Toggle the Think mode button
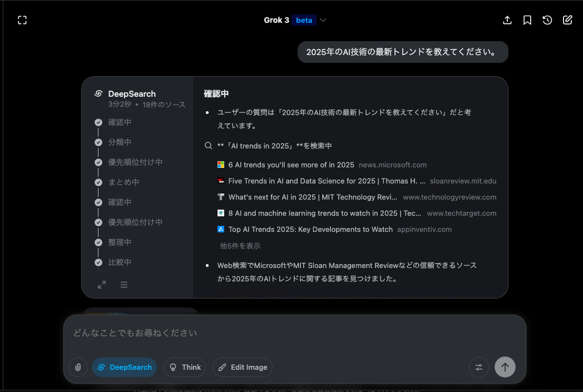This screenshot has height=392, width=583. coord(185,367)
